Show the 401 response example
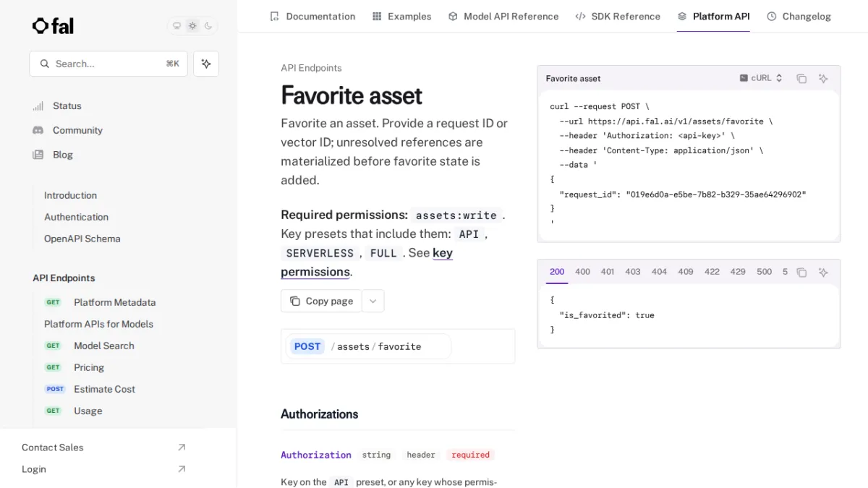The image size is (868, 488). (x=608, y=272)
